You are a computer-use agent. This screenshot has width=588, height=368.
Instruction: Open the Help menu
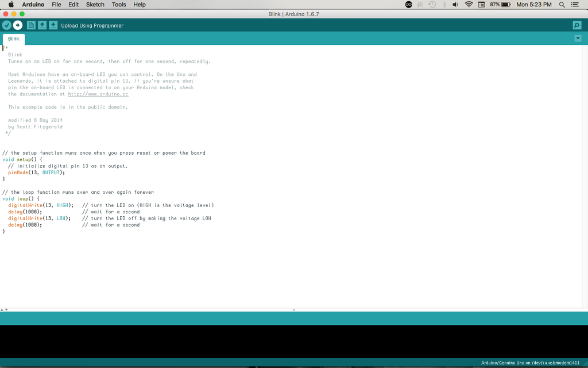coord(140,5)
